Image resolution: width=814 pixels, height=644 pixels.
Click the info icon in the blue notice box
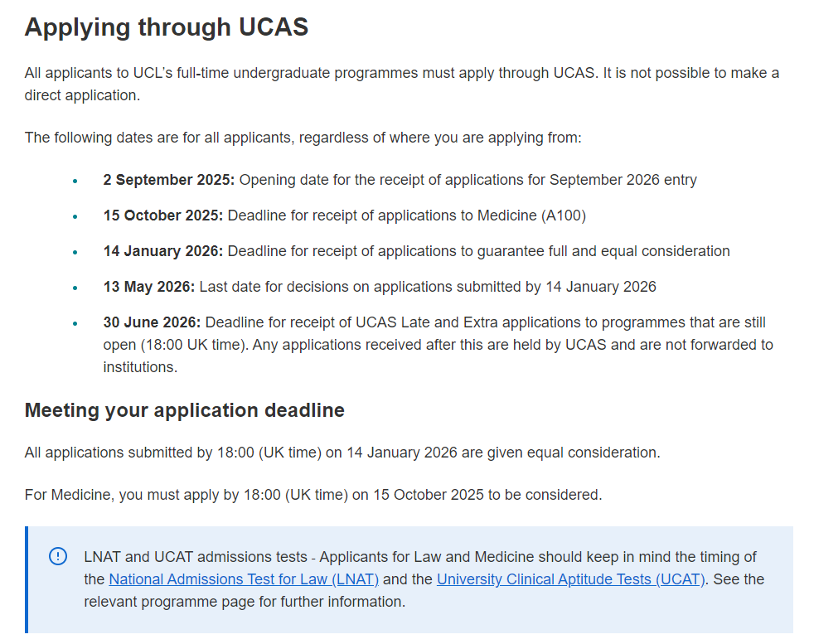pos(58,556)
